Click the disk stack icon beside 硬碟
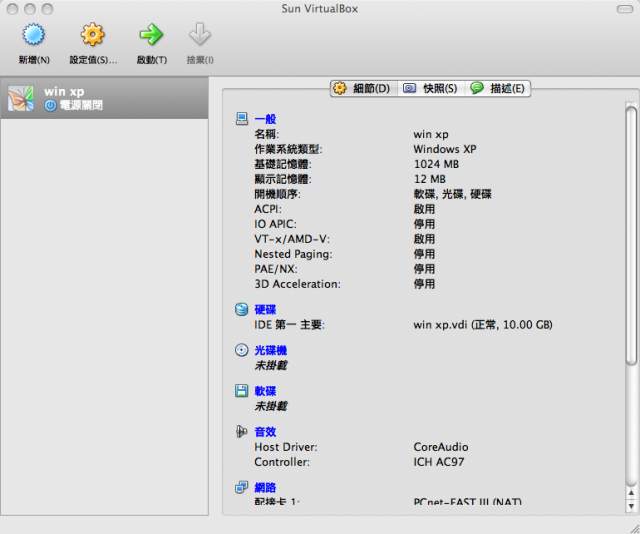Image resolution: width=640 pixels, height=534 pixels. [x=242, y=309]
